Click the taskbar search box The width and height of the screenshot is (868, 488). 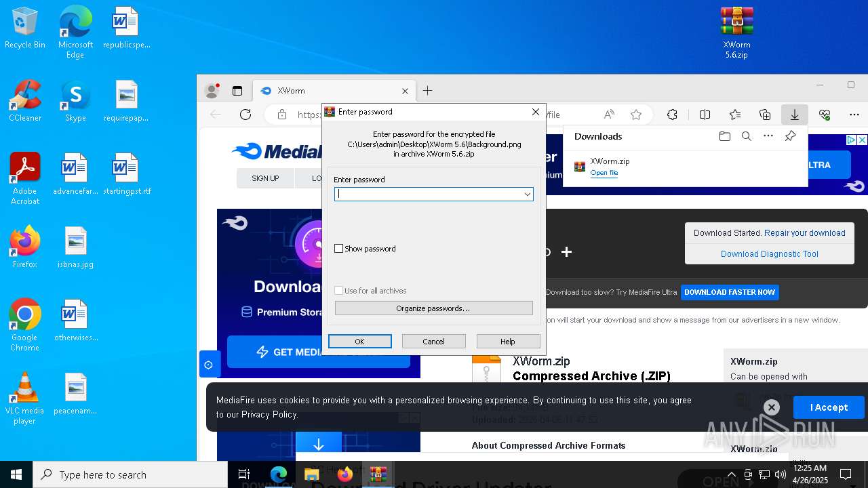point(130,474)
